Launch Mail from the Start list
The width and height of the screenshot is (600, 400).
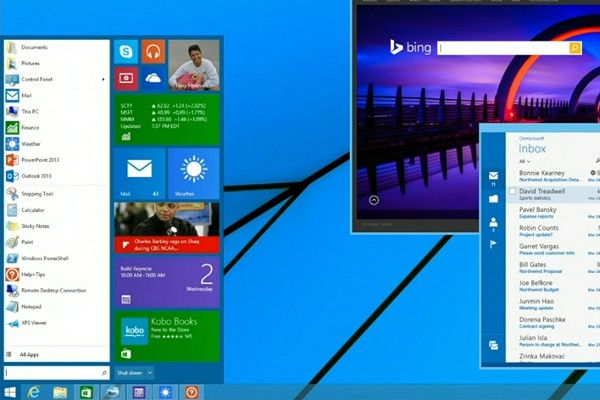coord(57,96)
